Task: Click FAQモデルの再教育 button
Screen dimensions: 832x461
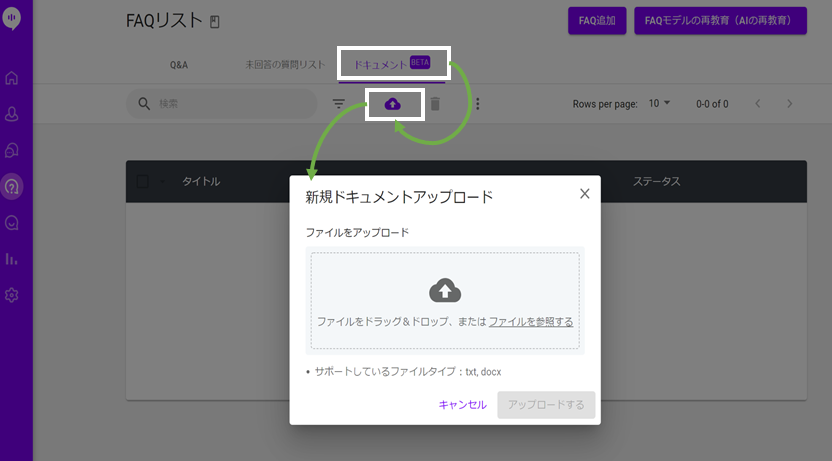Action: pos(720,21)
